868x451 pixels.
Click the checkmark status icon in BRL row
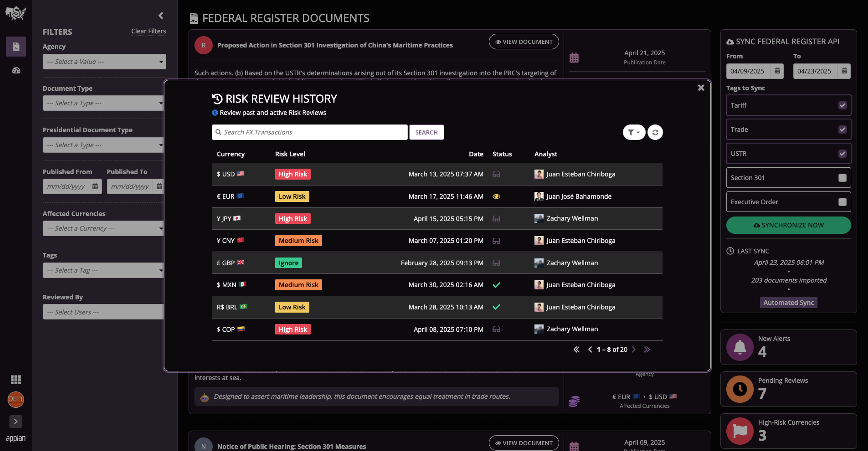[x=496, y=307]
